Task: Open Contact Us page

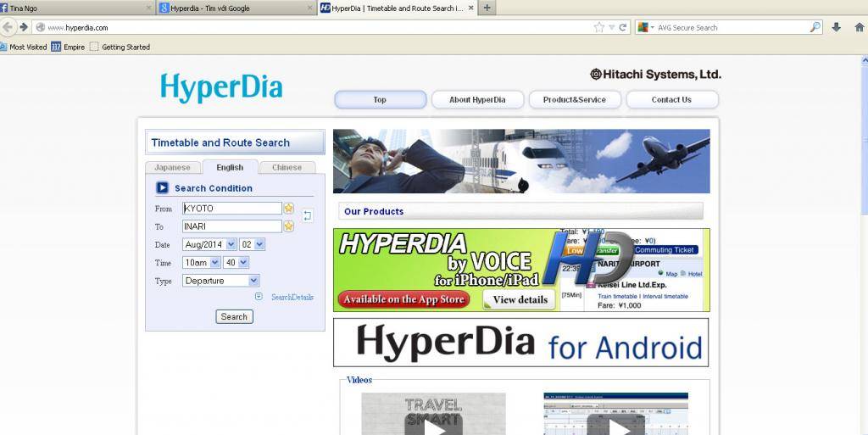Action: [x=671, y=99]
